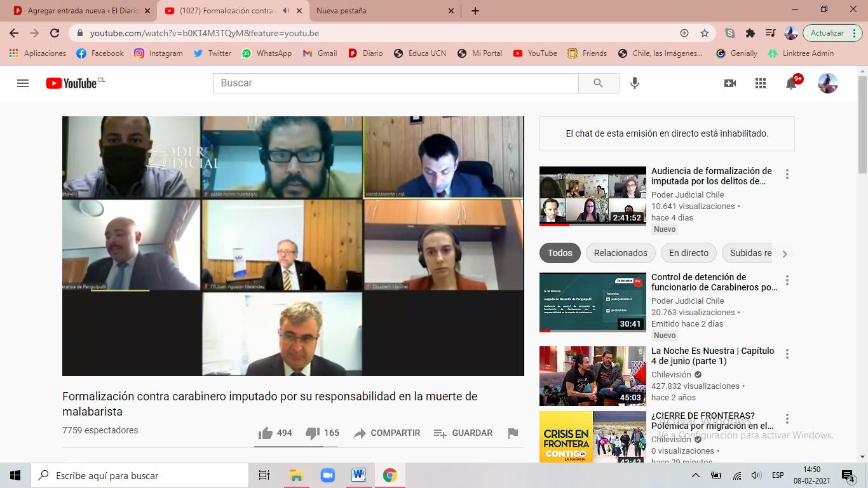Open the volume control in system tray
The image size is (868, 488).
point(756,475)
